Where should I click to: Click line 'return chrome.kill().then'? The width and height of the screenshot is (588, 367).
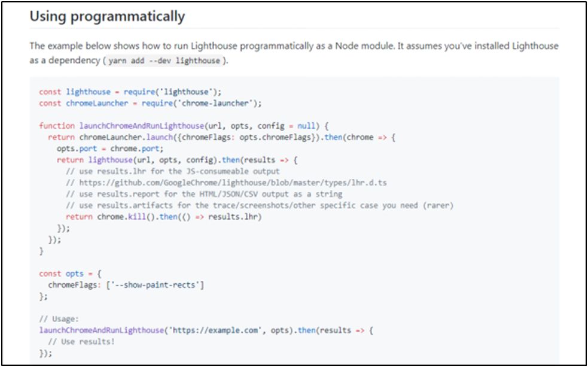coord(163,217)
